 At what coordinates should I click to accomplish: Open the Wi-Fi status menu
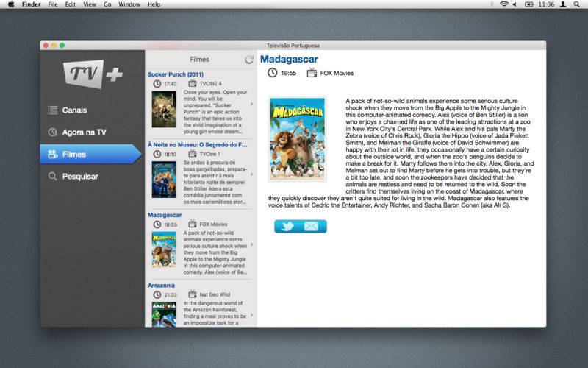click(504, 4)
